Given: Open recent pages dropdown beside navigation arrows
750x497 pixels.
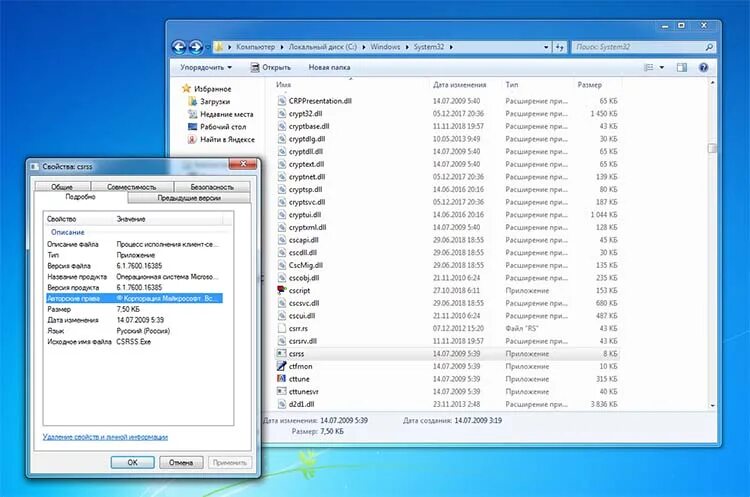Looking at the screenshot, I should click(x=208, y=47).
